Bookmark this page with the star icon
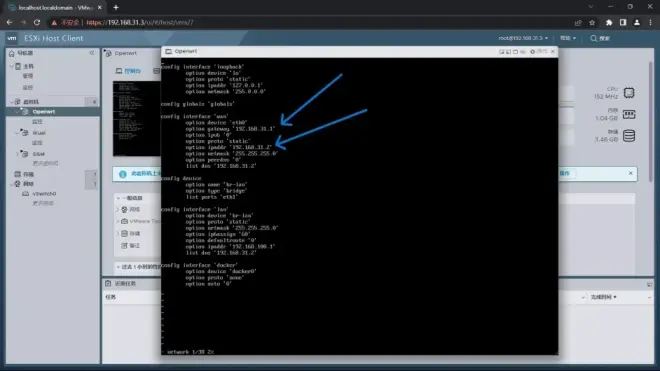Viewport: 660px width, 371px height. pos(592,23)
